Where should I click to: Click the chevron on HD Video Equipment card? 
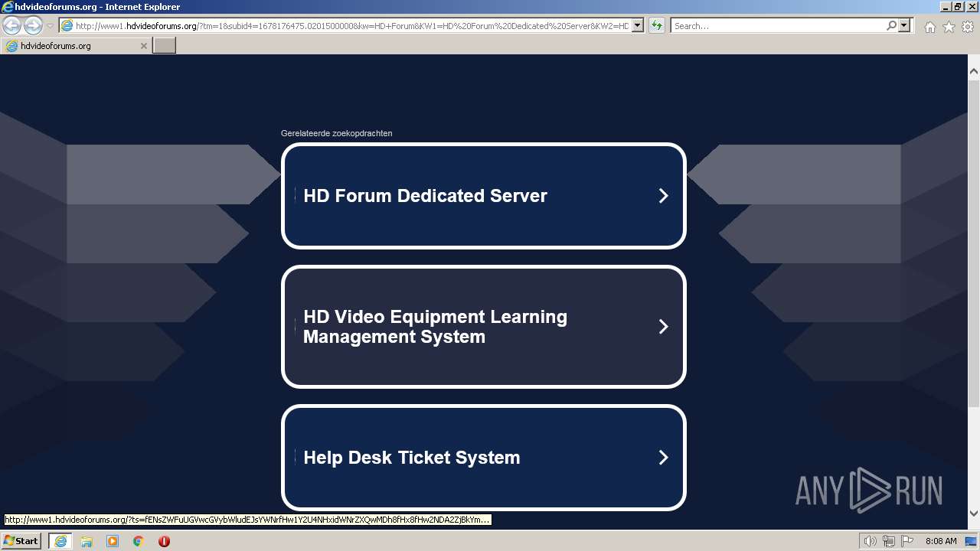663,327
